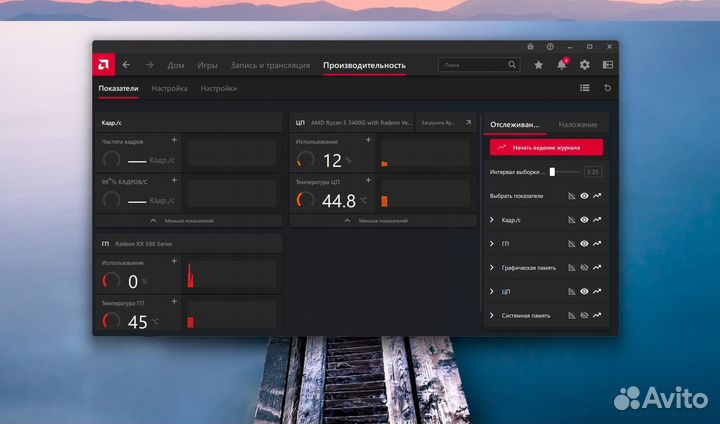Toggle eye visibility for Кадр./с
This screenshot has height=424, width=720.
click(x=585, y=219)
